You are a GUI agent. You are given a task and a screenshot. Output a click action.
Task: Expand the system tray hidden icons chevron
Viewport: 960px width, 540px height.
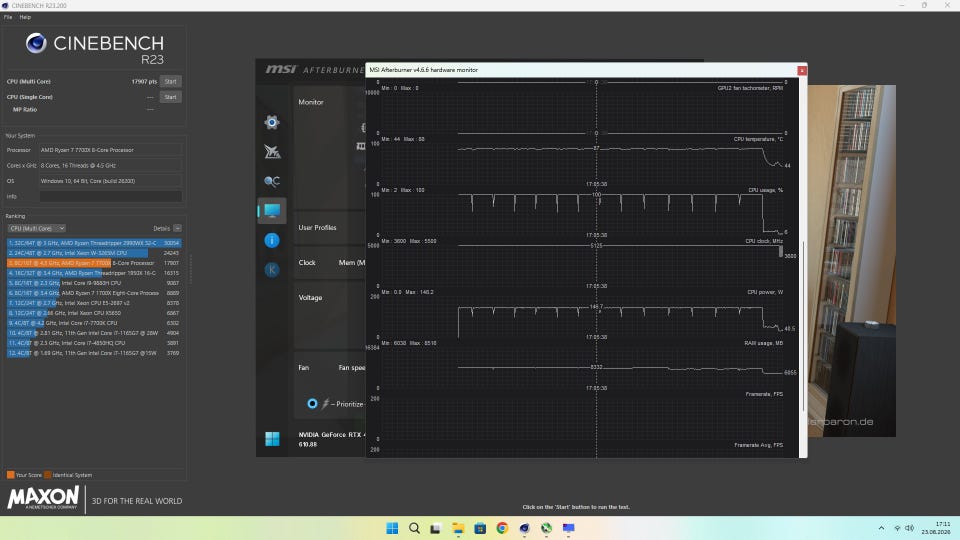pos(881,528)
